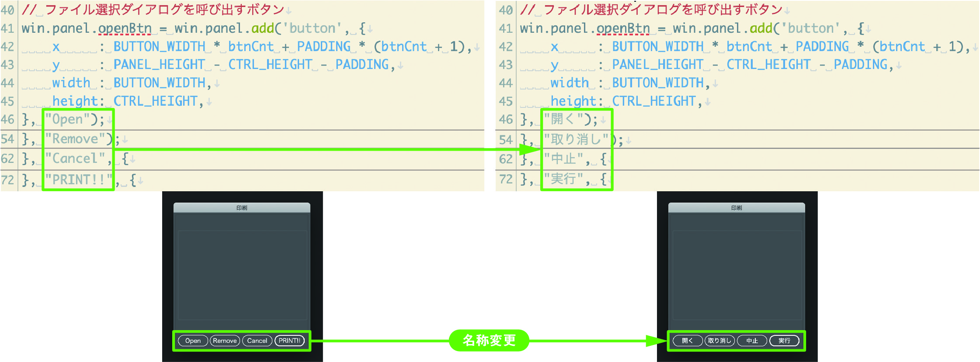980x362 pixels.
Task: Click the Open button in the dialog
Action: 193,341
